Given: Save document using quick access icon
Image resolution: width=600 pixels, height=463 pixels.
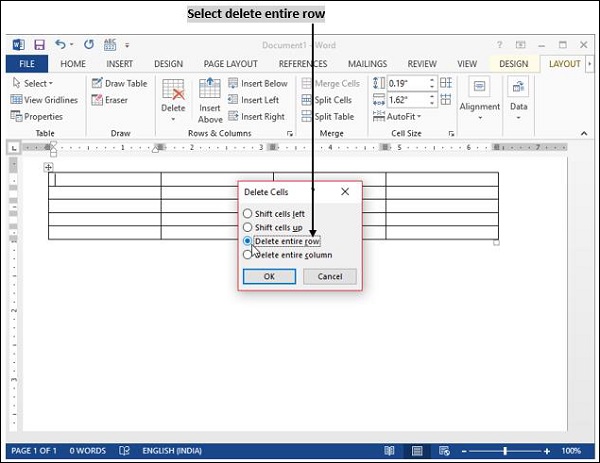Looking at the screenshot, I should [x=40, y=45].
